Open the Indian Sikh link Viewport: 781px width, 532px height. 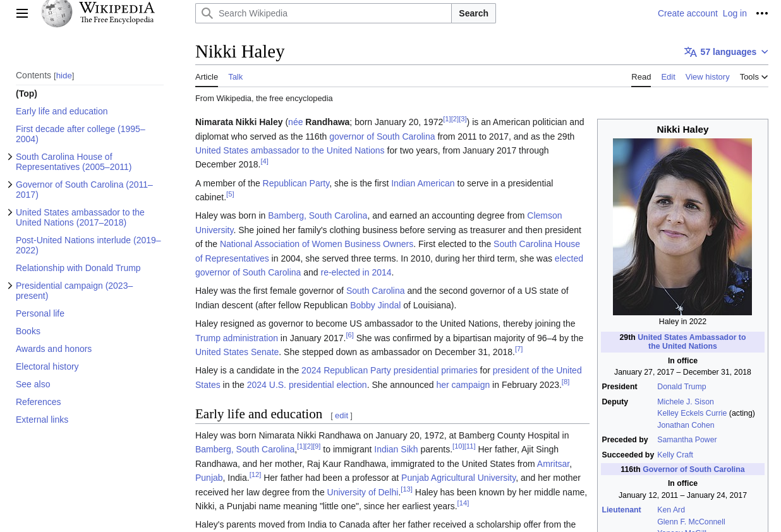[396, 449]
